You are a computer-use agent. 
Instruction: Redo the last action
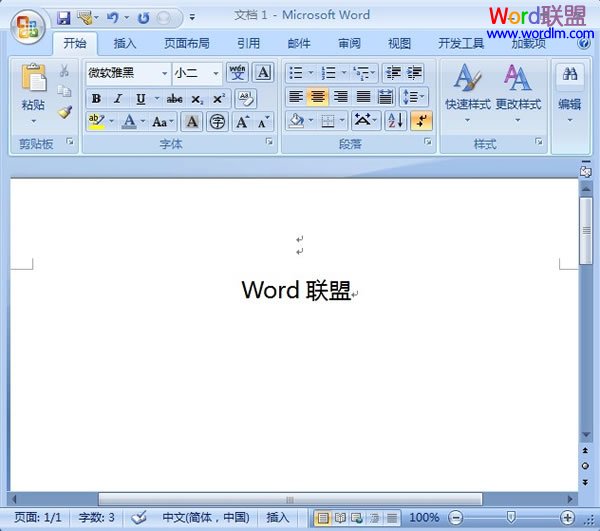(x=143, y=18)
